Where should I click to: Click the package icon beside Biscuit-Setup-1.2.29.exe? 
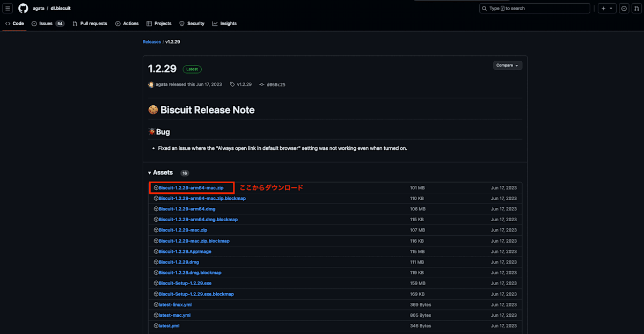click(x=156, y=283)
